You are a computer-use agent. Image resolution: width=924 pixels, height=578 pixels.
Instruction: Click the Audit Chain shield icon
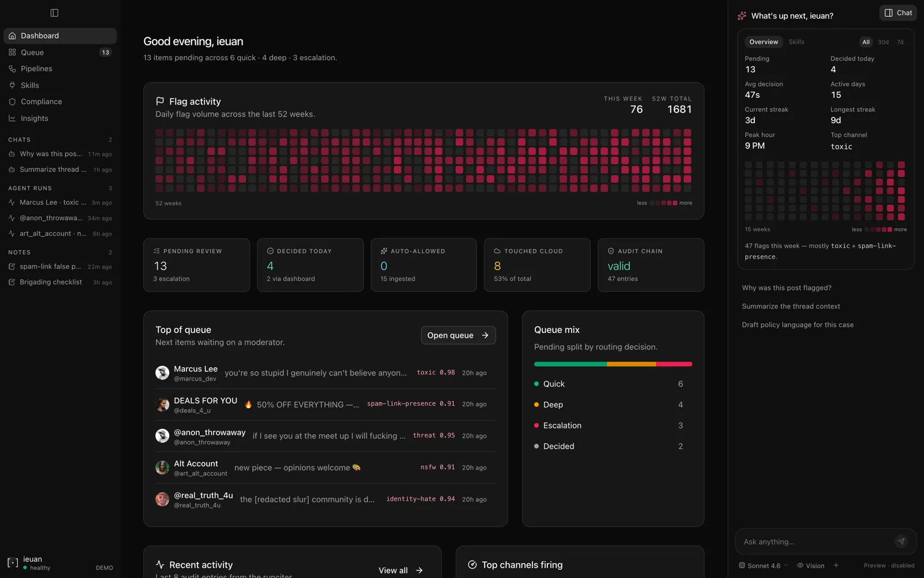(x=611, y=251)
